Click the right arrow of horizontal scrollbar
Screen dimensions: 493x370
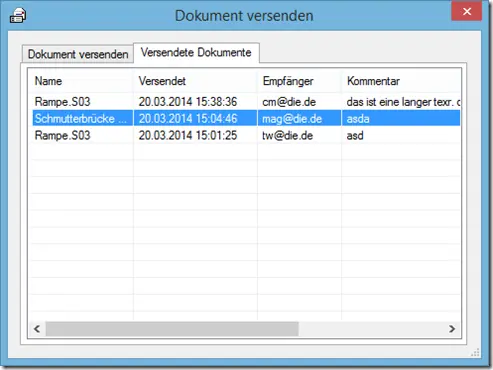(452, 329)
